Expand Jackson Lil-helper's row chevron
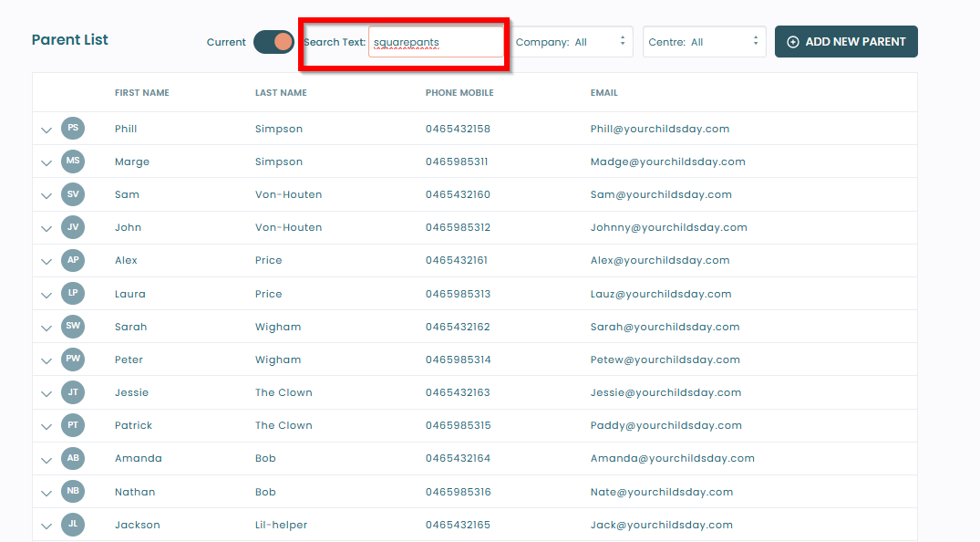 tap(46, 526)
